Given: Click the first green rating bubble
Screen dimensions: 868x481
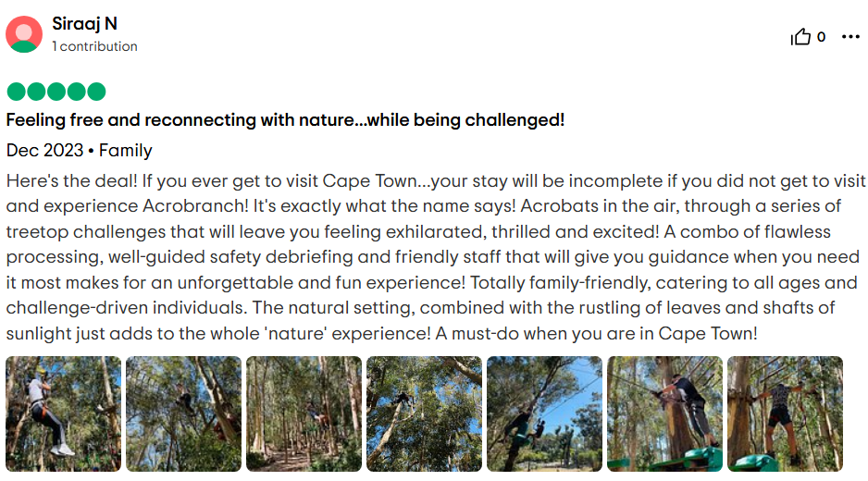Looking at the screenshot, I should pyautogui.click(x=16, y=92).
